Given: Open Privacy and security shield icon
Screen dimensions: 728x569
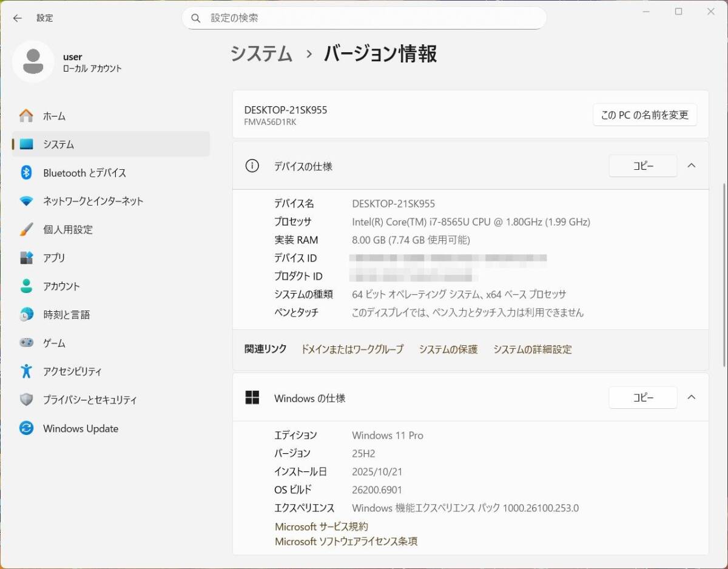Looking at the screenshot, I should (26, 400).
